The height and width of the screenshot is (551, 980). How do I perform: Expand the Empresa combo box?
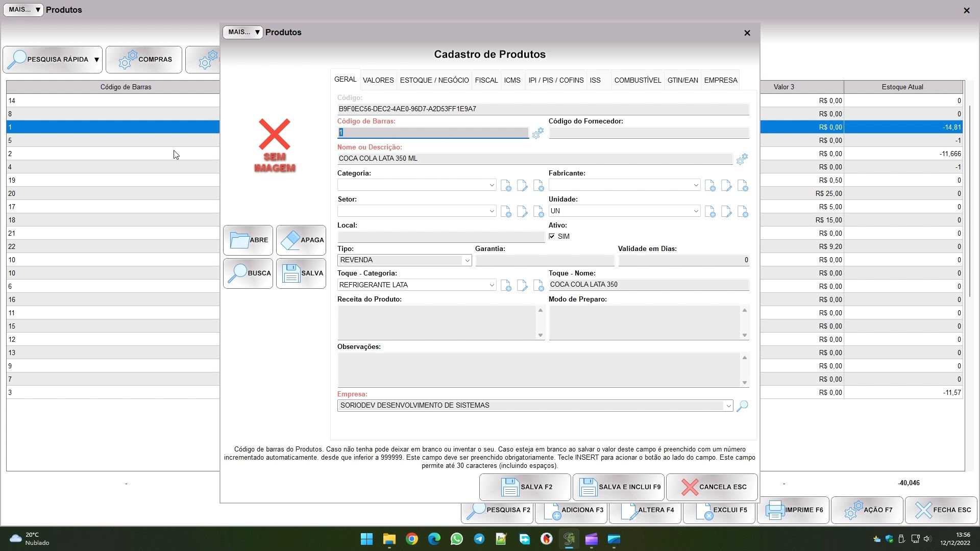tap(728, 406)
